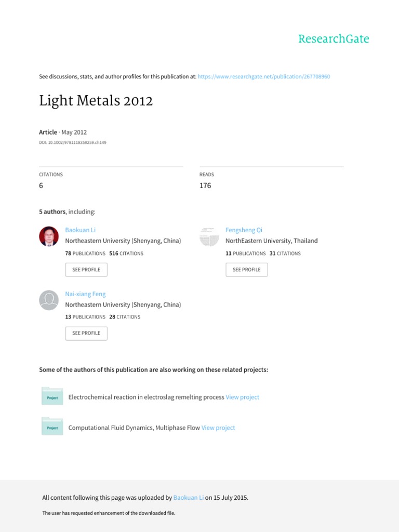Click See Profile button under Fengsheng Qi
This screenshot has height=532, width=399.
click(x=247, y=270)
